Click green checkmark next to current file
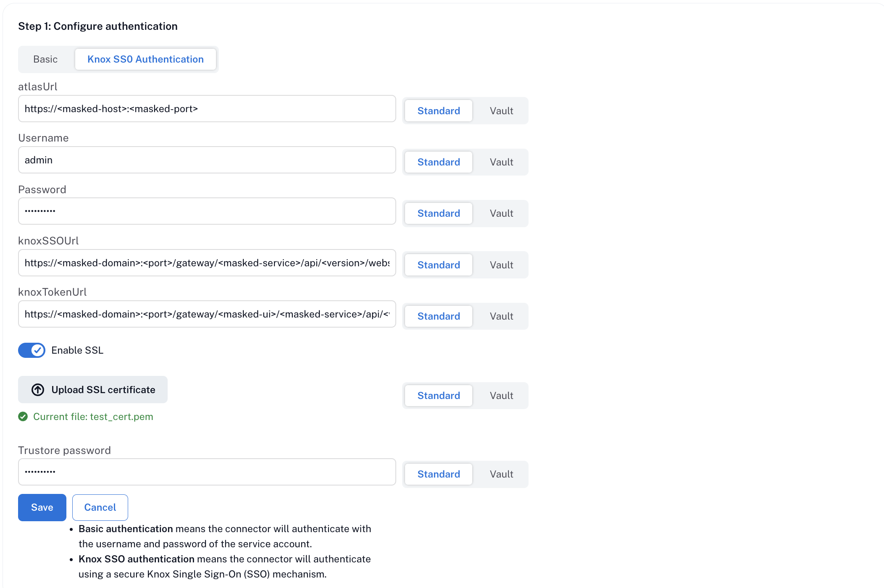Screen dimensions: 884x588 coord(23,417)
